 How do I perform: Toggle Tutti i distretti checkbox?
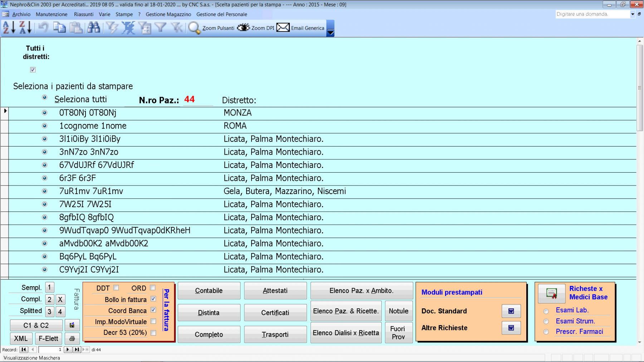click(33, 70)
